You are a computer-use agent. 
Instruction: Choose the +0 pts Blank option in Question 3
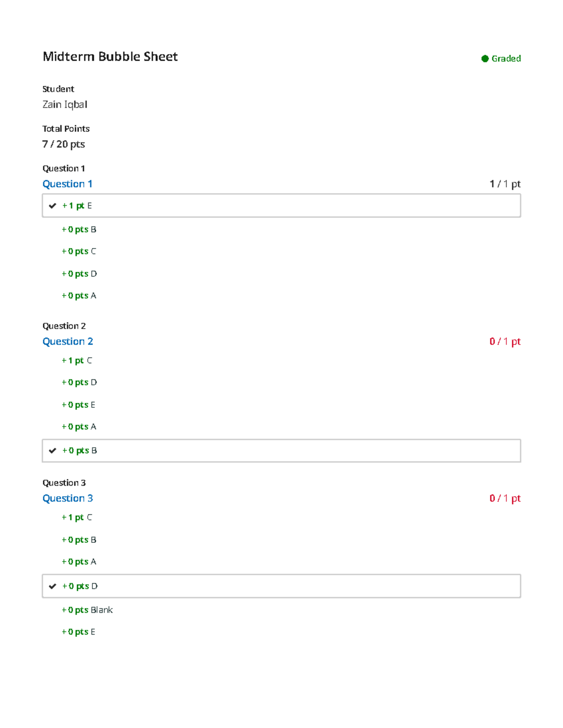tap(87, 610)
